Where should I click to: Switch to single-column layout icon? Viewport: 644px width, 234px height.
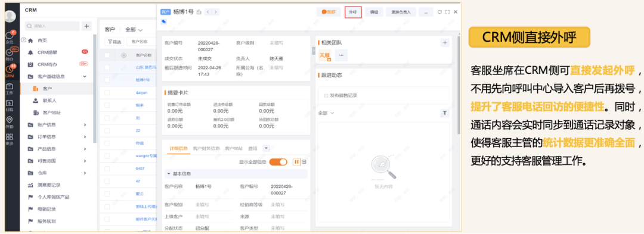coord(304,162)
